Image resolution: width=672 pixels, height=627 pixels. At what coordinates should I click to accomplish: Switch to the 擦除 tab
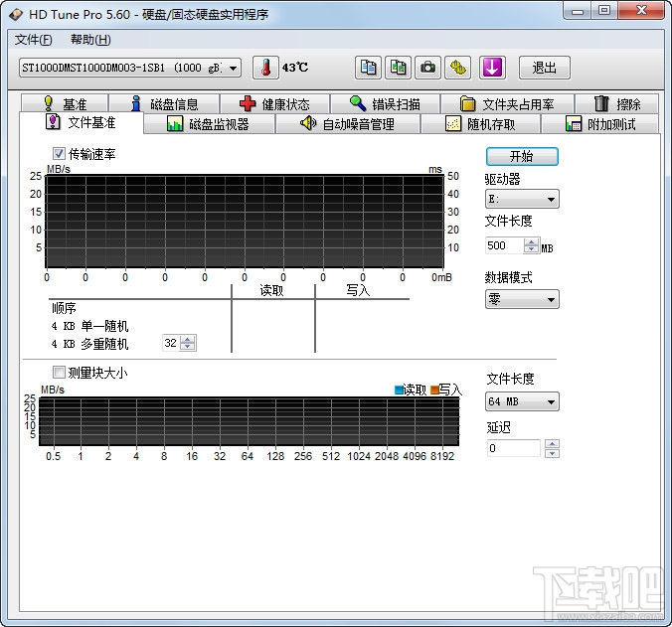click(x=616, y=103)
